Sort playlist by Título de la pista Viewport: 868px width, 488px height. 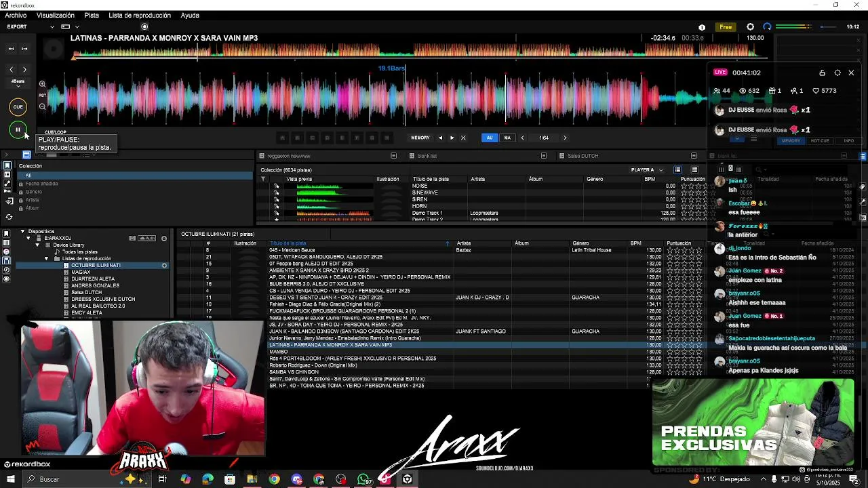pyautogui.click(x=288, y=243)
